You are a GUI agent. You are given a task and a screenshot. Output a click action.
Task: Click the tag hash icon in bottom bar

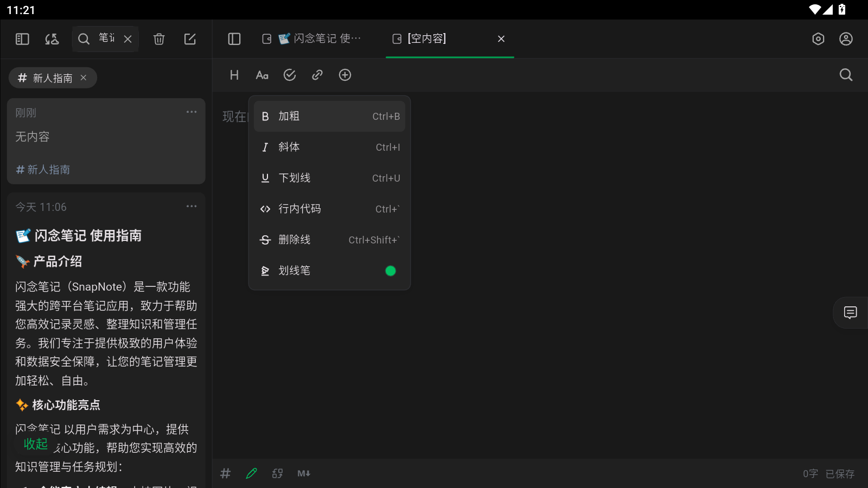(x=225, y=473)
